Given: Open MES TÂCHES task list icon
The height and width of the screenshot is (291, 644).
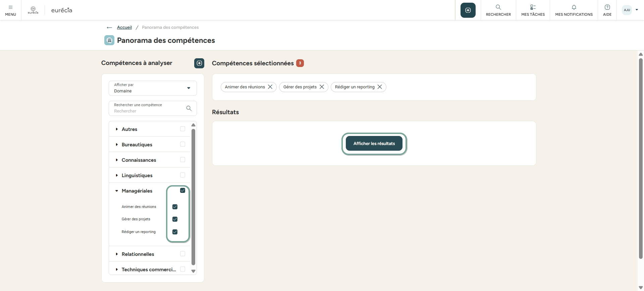Looking at the screenshot, I should [533, 7].
